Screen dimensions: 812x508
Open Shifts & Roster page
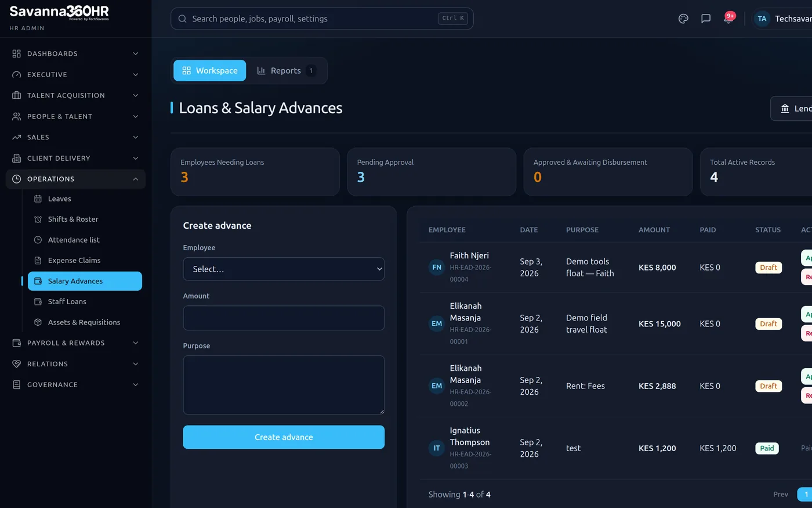point(85,219)
